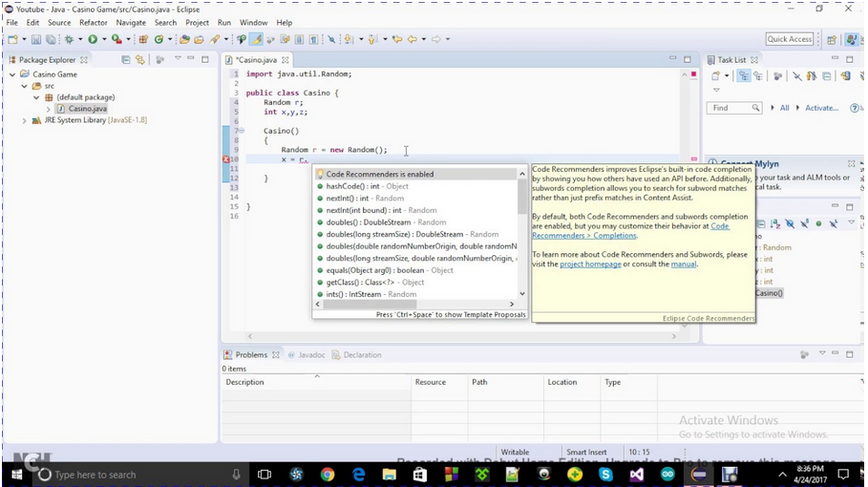Open Chrome from the Windows taskbar

tap(328, 474)
